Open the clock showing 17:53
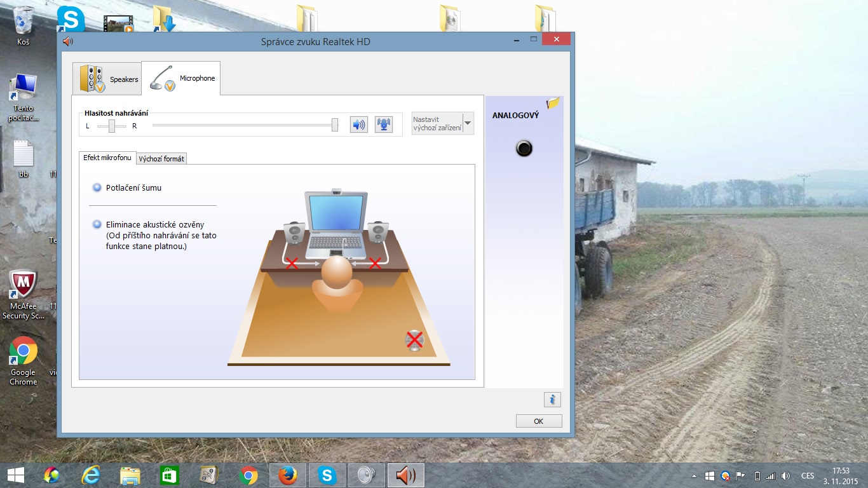Screen dimensions: 868x488 coord(841,476)
